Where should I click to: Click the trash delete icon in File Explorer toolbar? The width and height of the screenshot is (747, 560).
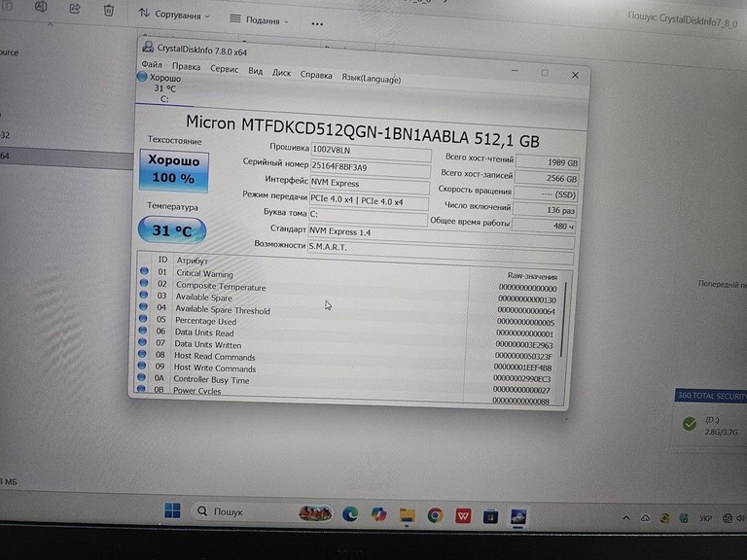tap(109, 11)
